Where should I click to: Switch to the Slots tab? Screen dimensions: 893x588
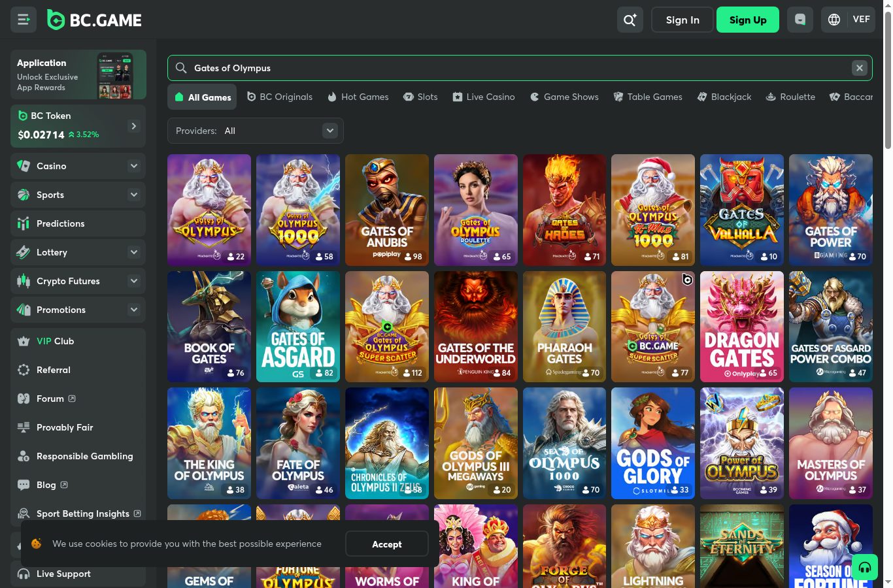[x=420, y=97]
